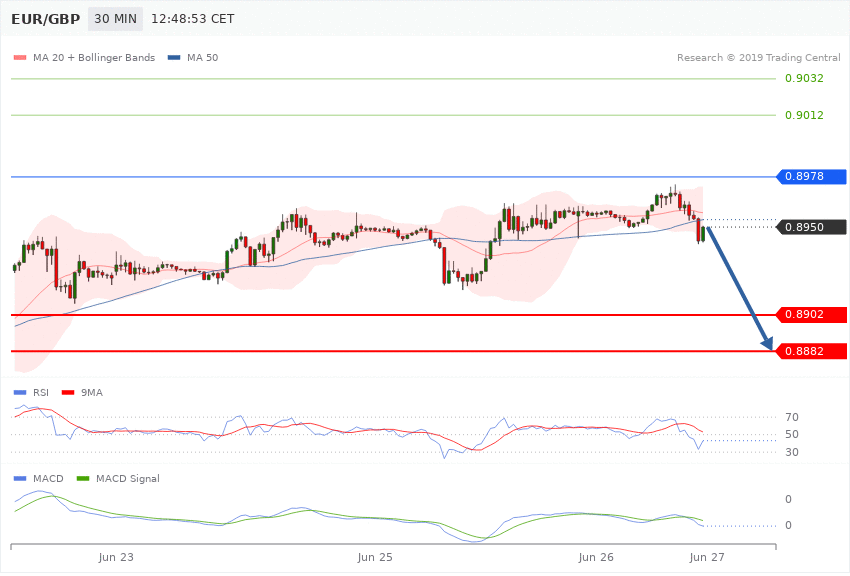Screen dimensions: 850x576
Task: Click the Jun 27 date axis label
Action: (707, 557)
